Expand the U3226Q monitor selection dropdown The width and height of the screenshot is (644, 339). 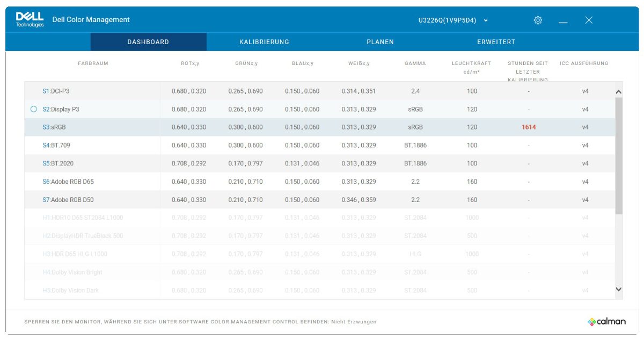(x=453, y=20)
